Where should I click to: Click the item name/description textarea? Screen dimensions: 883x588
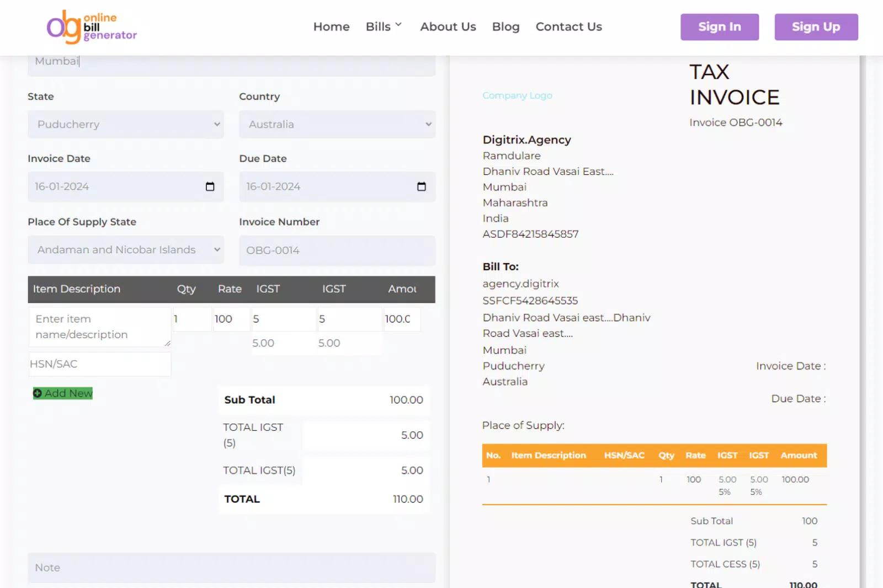100,327
